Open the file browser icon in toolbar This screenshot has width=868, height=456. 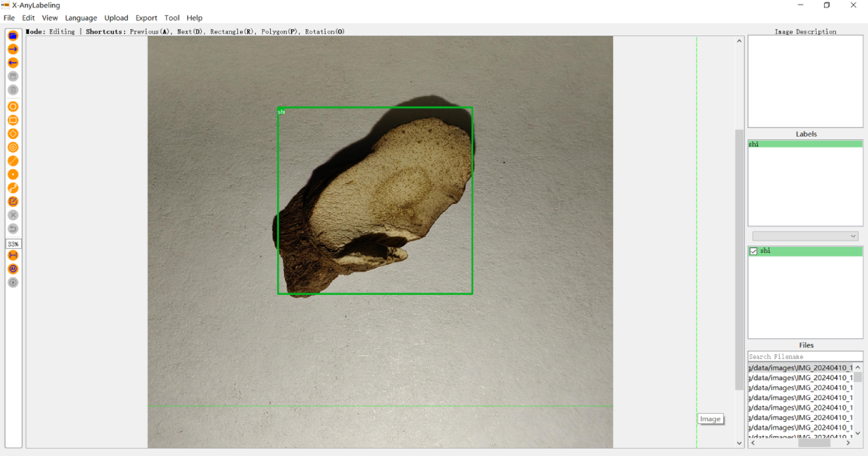pos(13,35)
